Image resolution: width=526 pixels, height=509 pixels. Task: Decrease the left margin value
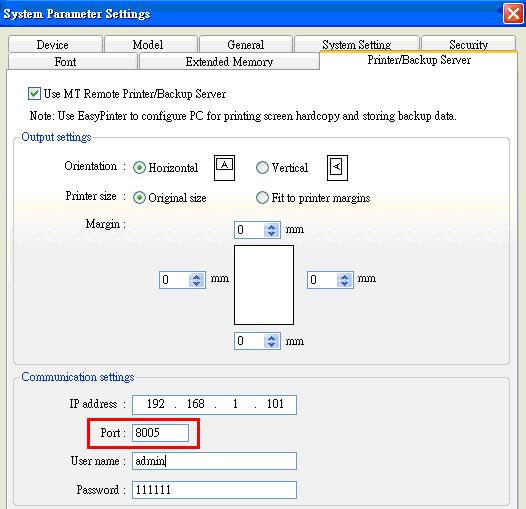pyautogui.click(x=196, y=284)
